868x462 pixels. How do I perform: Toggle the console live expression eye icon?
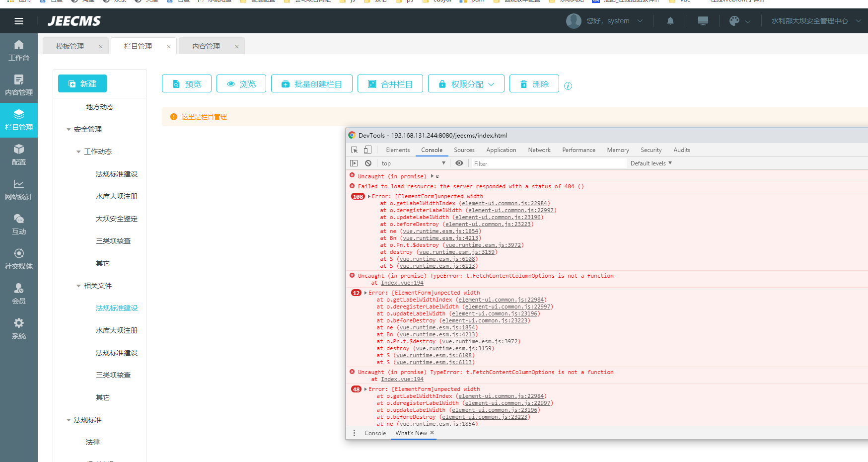pyautogui.click(x=459, y=163)
